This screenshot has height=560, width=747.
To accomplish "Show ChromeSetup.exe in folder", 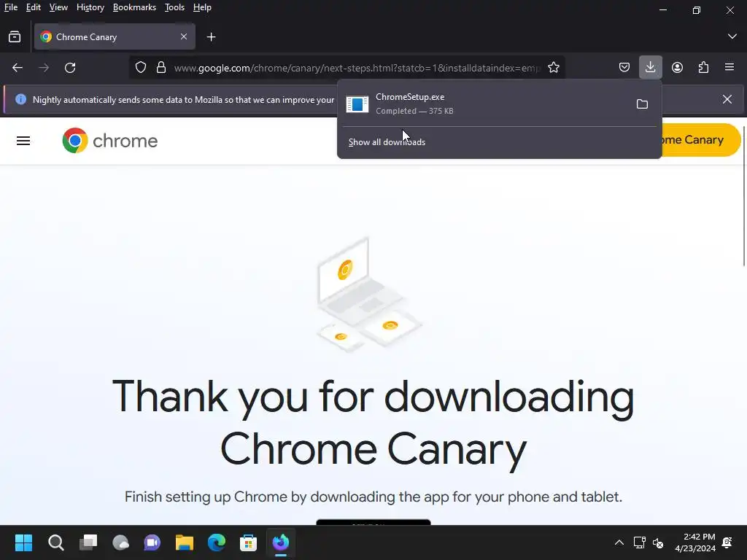I will (x=642, y=104).
